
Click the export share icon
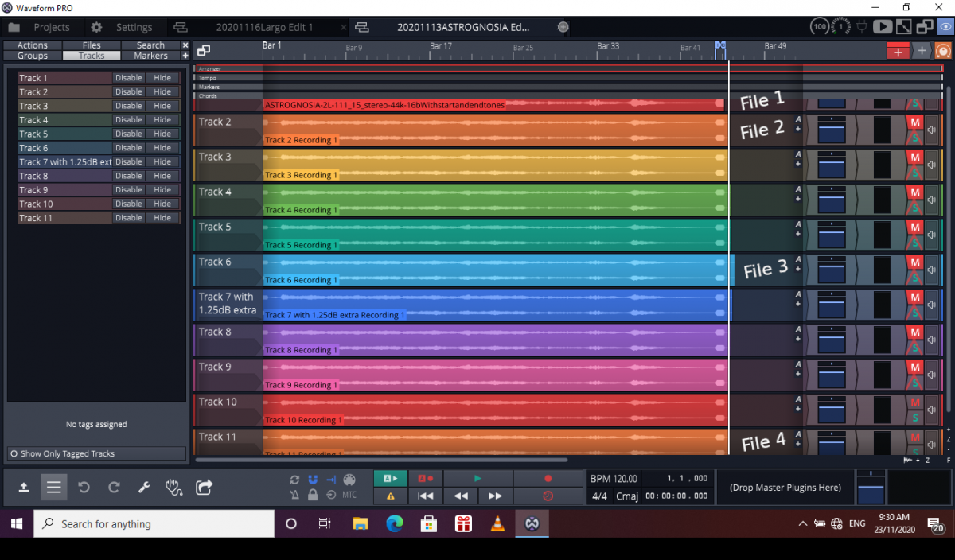click(205, 488)
